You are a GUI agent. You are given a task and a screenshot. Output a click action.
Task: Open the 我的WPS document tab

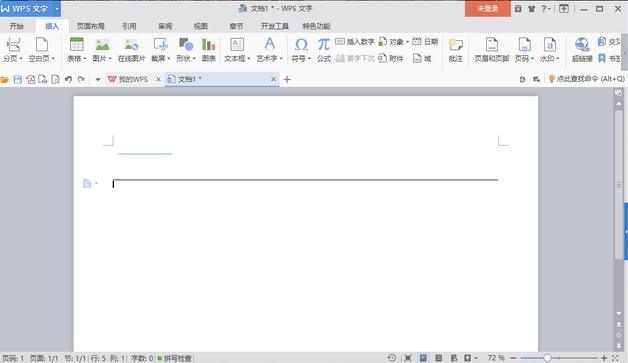[x=133, y=79]
